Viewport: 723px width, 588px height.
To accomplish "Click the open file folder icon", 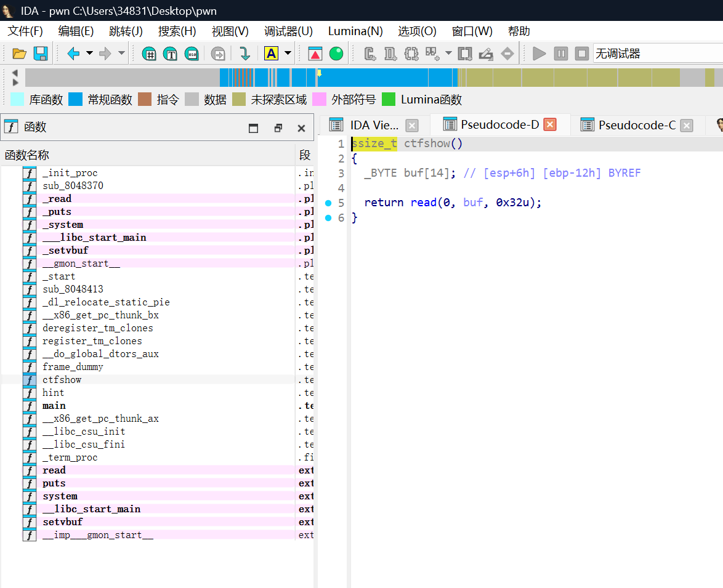I will pos(19,54).
